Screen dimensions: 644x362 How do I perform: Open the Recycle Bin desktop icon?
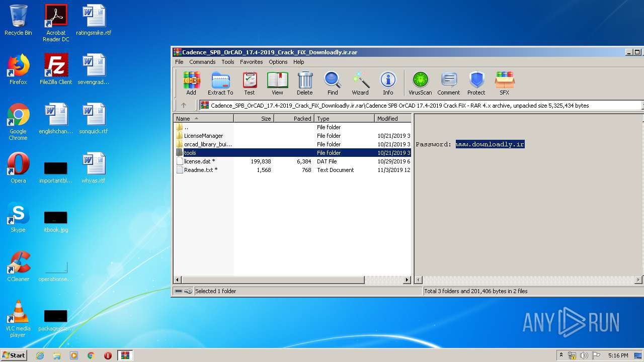[x=18, y=20]
